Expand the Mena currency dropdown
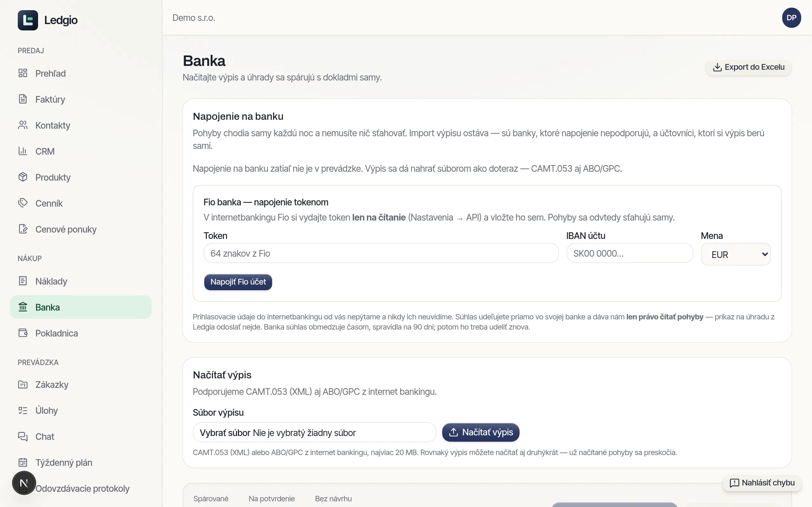Viewport: 812px width, 507px height. 736,254
